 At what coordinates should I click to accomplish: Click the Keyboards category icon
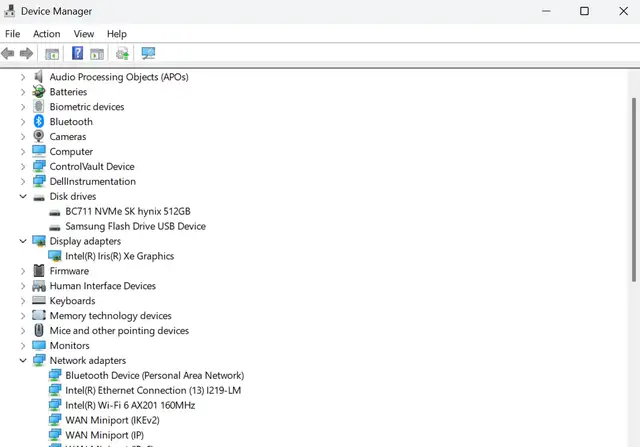coord(39,300)
